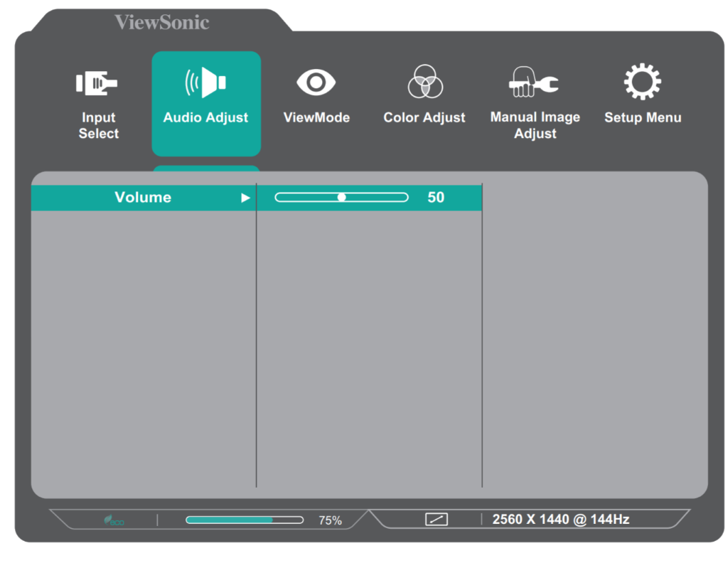Image resolution: width=728 pixels, height=563 pixels.
Task: Click the 2560 X 1440 @ 144Hz label
Action: [x=561, y=519]
